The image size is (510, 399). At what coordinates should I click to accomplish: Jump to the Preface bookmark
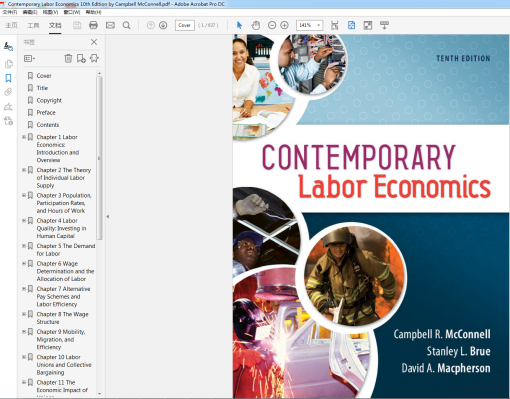coord(46,113)
